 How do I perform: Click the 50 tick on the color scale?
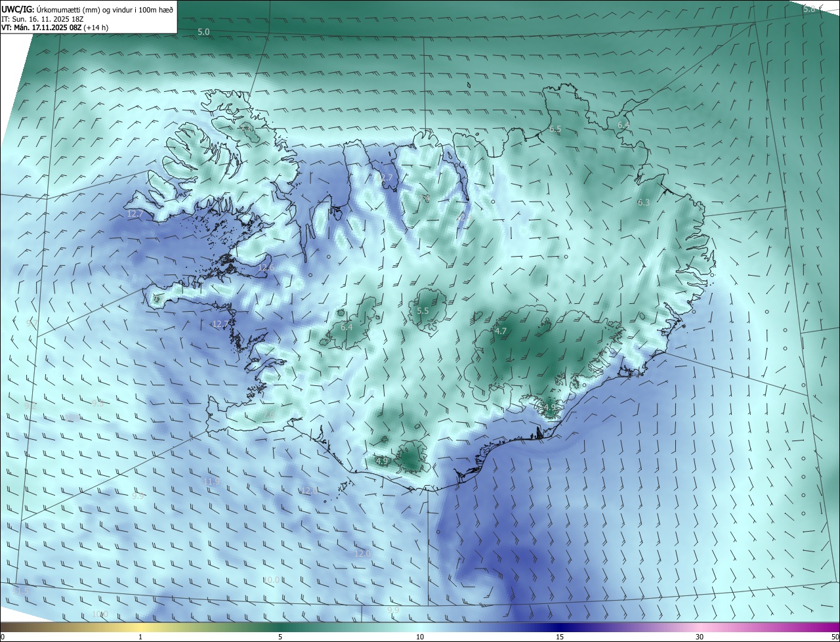point(835,637)
